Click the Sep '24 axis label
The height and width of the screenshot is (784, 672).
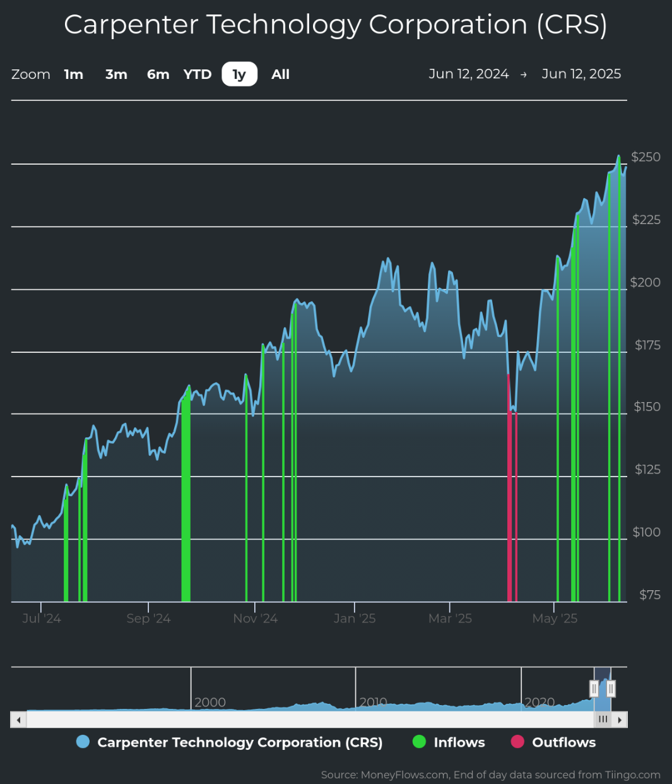(148, 618)
